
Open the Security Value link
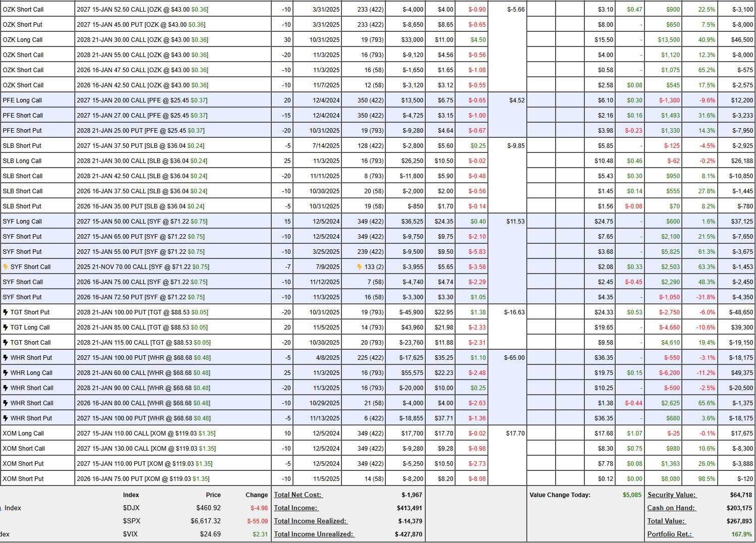(672, 495)
